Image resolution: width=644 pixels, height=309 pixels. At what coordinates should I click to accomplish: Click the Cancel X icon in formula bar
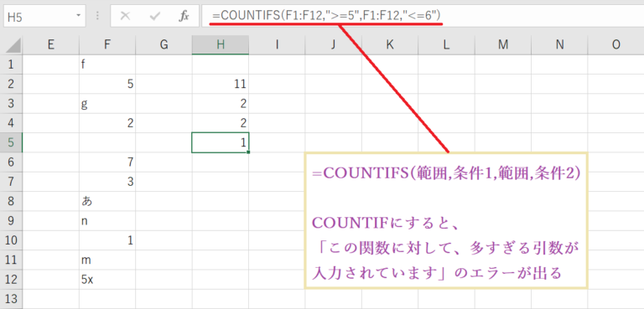125,16
